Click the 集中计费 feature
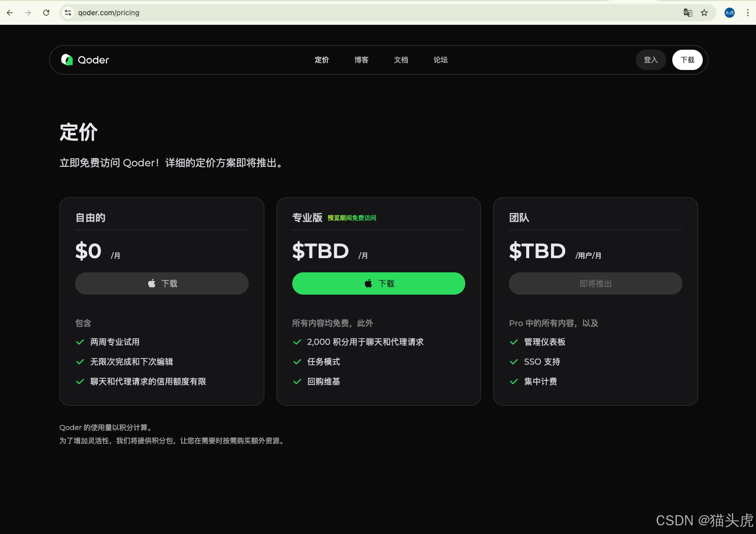The width and height of the screenshot is (756, 534). pyautogui.click(x=540, y=381)
